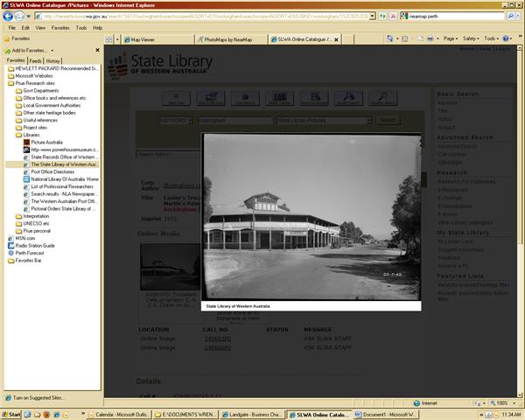Open the Safety dropdown menu

click(x=471, y=38)
